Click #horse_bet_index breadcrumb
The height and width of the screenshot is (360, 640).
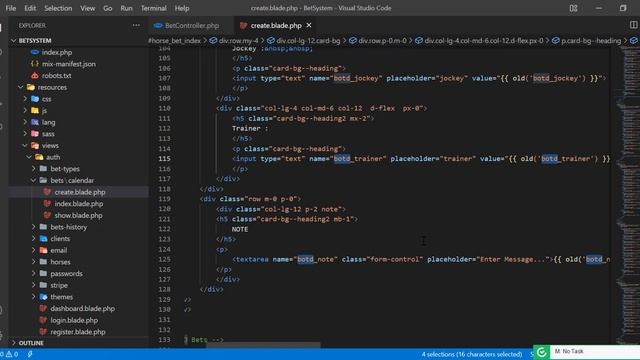(x=174, y=40)
